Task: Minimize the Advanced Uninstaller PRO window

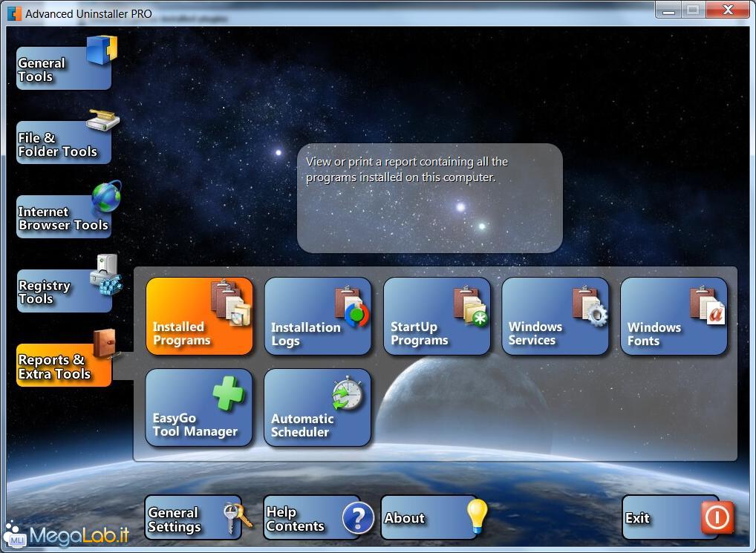Action: (668, 10)
